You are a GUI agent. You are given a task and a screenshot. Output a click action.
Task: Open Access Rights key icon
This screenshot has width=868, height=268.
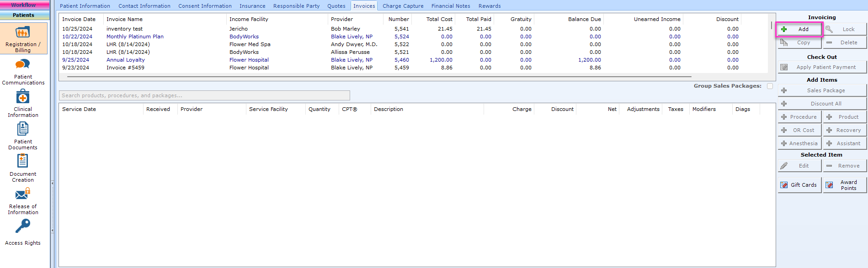23,226
